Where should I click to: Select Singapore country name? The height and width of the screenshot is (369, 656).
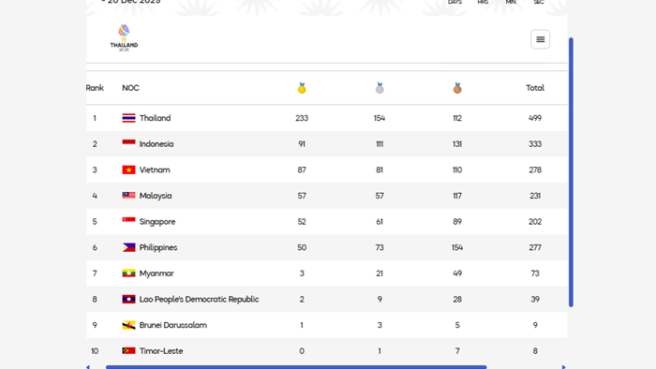157,222
